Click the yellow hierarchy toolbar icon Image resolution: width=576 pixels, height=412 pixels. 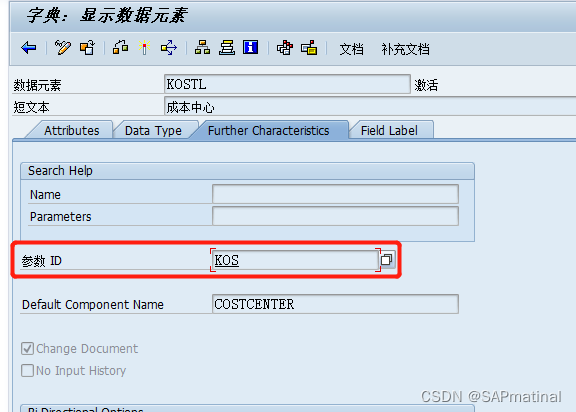point(309,48)
